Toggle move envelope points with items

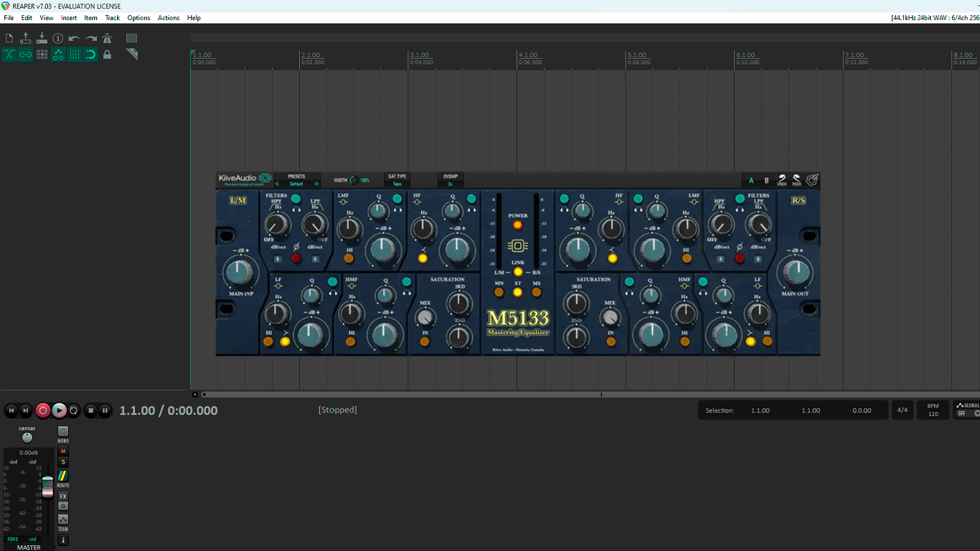point(58,55)
